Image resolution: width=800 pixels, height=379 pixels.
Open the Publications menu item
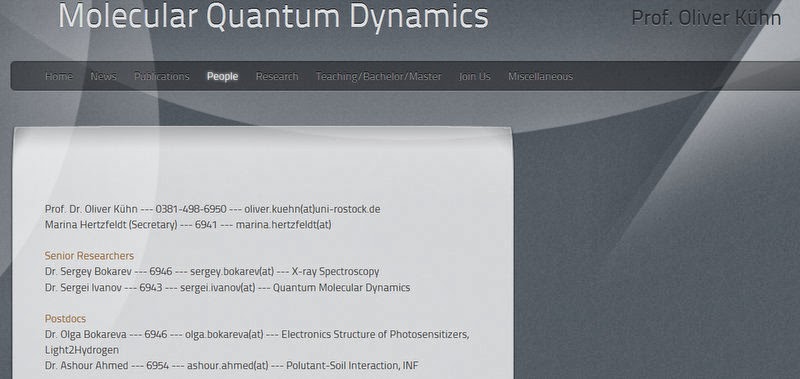162,77
